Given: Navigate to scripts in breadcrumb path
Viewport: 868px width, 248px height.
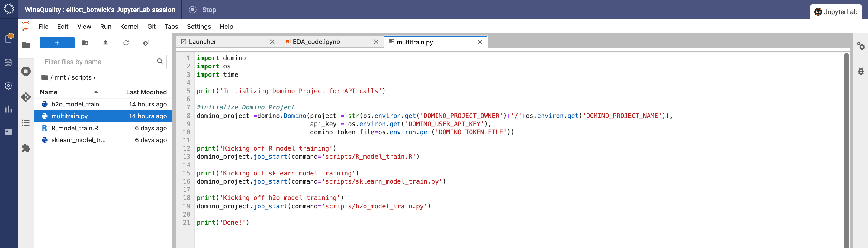Looking at the screenshot, I should (x=82, y=77).
